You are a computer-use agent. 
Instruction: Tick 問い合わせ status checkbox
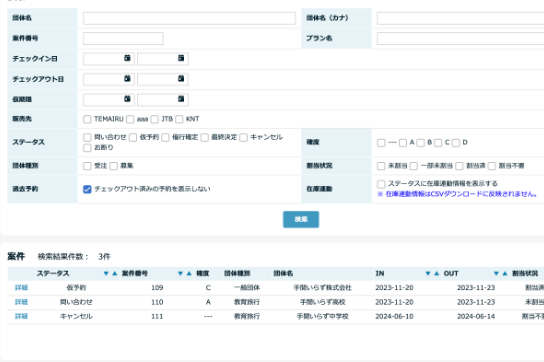(87, 137)
